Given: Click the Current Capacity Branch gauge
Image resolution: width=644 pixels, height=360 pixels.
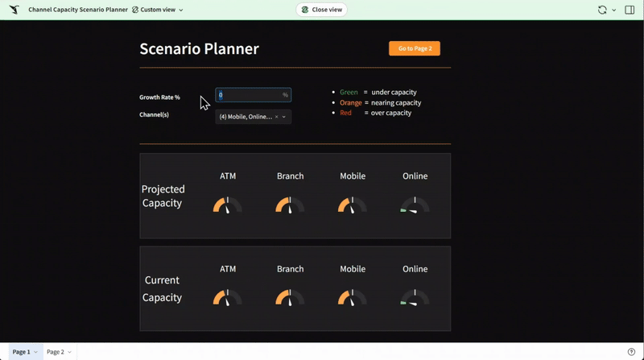Looking at the screenshot, I should (290, 297).
